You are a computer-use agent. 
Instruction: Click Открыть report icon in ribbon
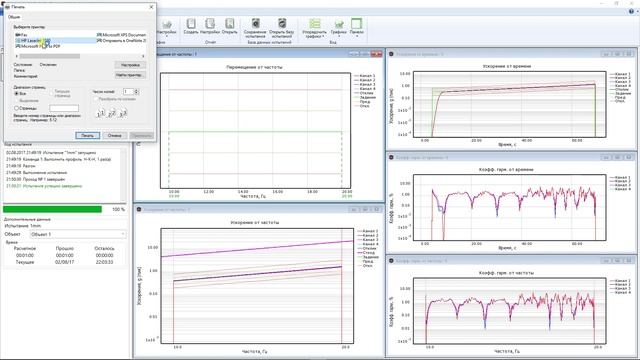(x=230, y=26)
